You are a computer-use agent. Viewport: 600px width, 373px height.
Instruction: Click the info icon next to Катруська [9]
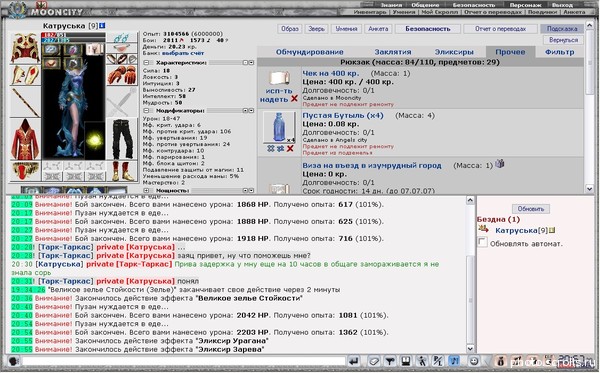(102, 26)
